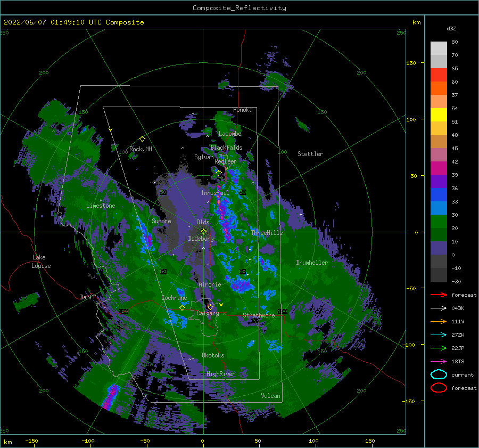This screenshot has width=479, height=448.
Task: Click the red forecast ellipse icon
Action: pyautogui.click(x=439, y=388)
